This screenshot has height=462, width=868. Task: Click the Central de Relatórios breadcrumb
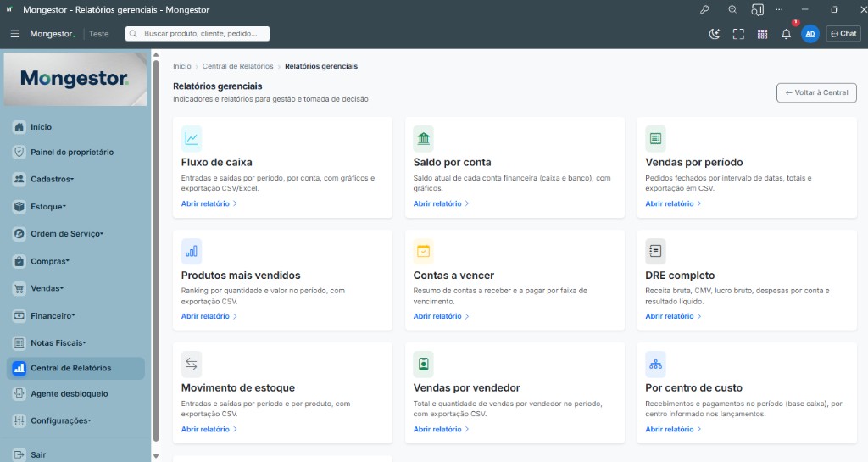click(x=238, y=66)
